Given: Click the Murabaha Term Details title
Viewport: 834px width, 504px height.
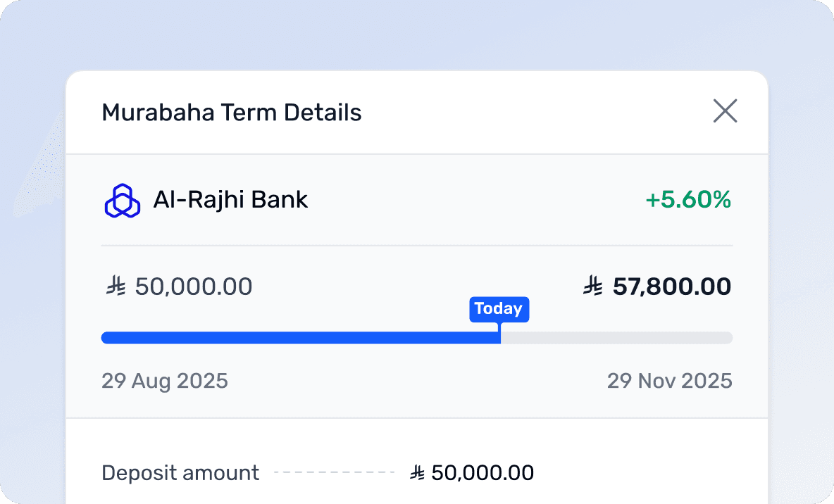Looking at the screenshot, I should pyautogui.click(x=232, y=113).
